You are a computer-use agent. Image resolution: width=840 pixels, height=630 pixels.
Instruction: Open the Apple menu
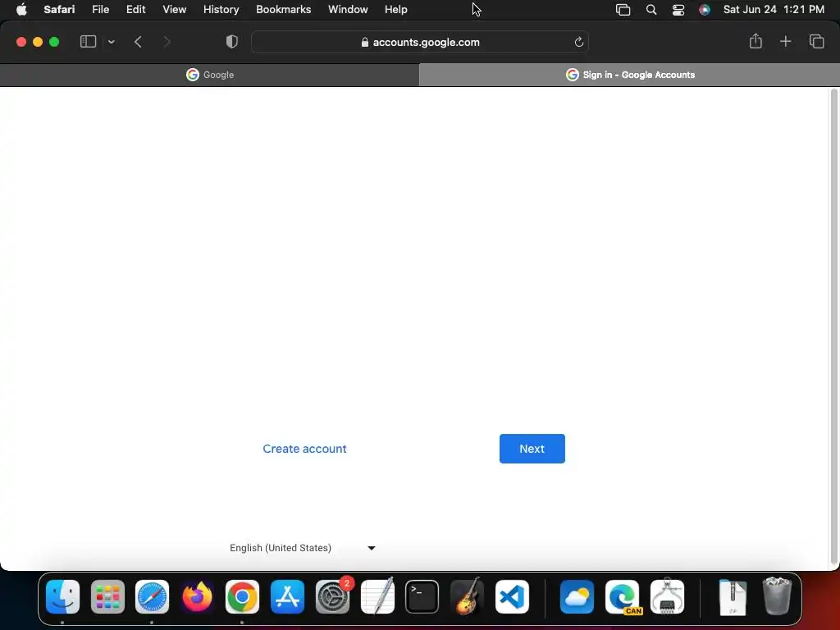point(21,10)
